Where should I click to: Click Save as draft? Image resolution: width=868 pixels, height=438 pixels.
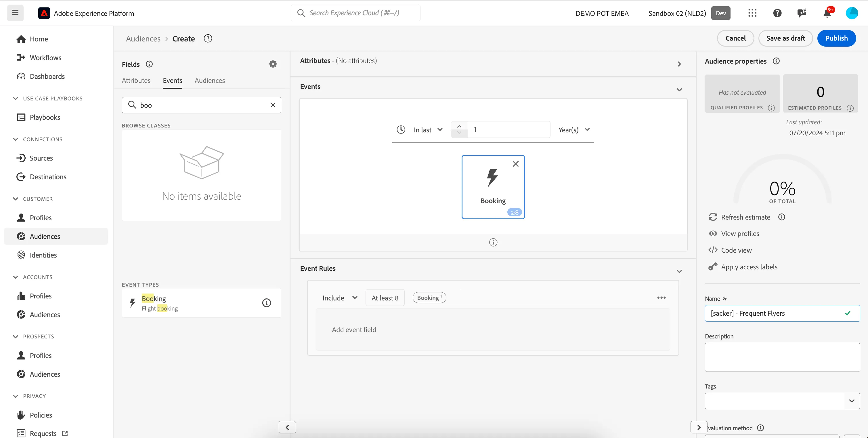(785, 38)
